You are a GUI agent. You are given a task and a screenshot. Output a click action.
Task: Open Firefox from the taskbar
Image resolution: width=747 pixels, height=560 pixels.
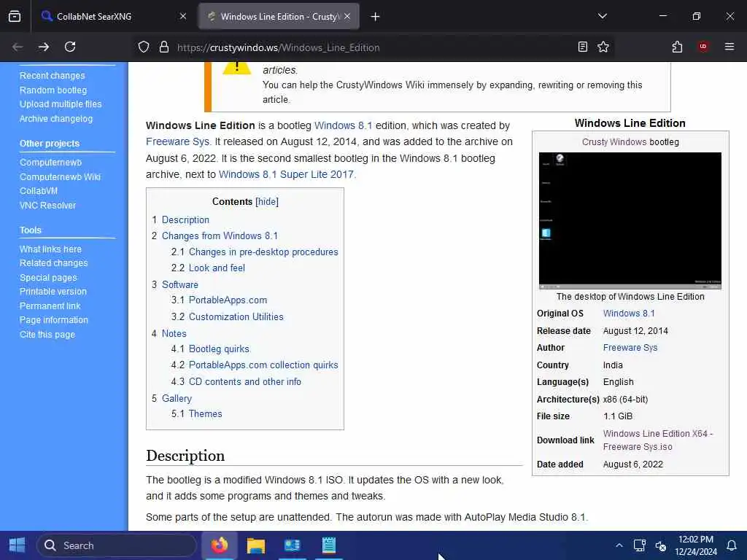[x=219, y=545]
